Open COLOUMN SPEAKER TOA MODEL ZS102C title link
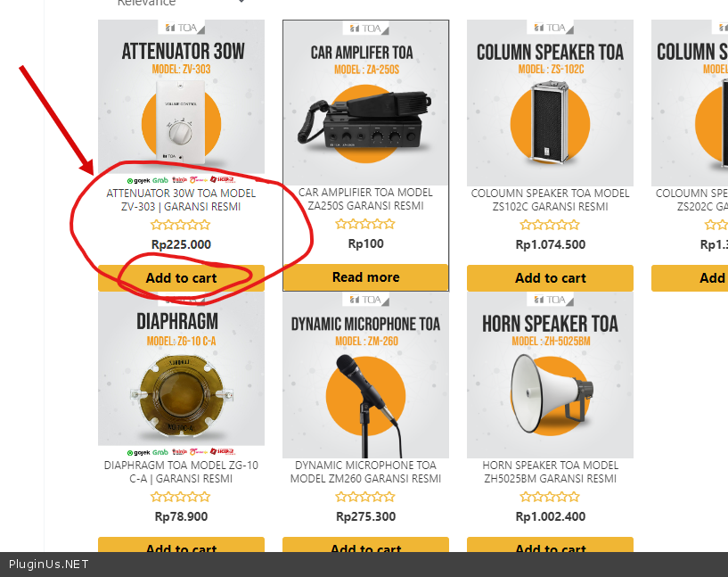The width and height of the screenshot is (728, 577). pyautogui.click(x=550, y=200)
